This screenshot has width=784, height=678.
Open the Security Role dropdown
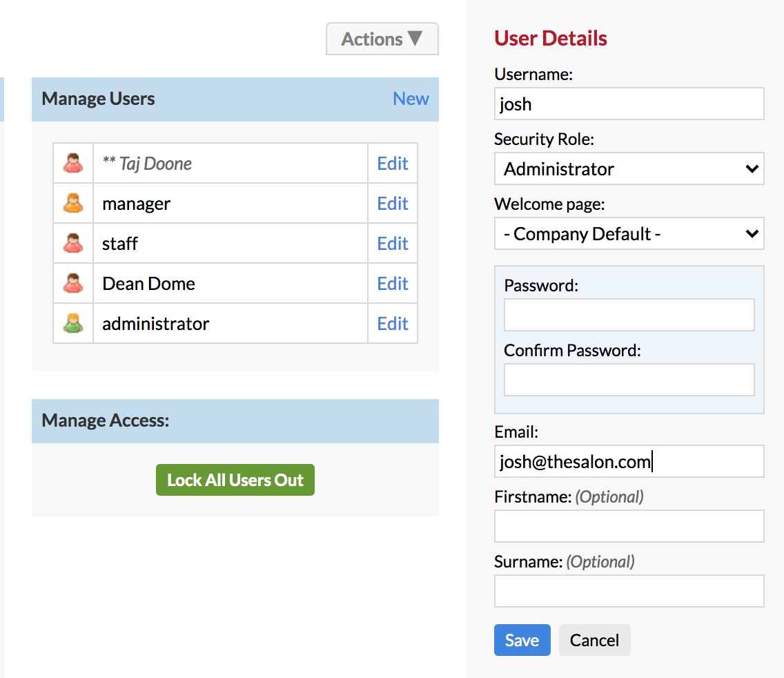pyautogui.click(x=629, y=168)
